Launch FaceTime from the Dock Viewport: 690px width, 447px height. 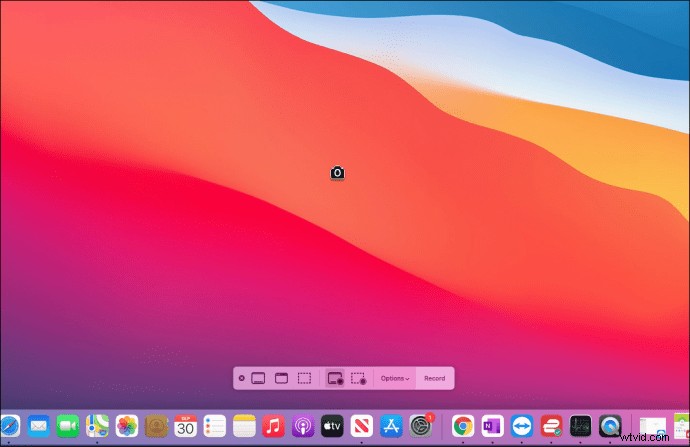[x=68, y=426]
